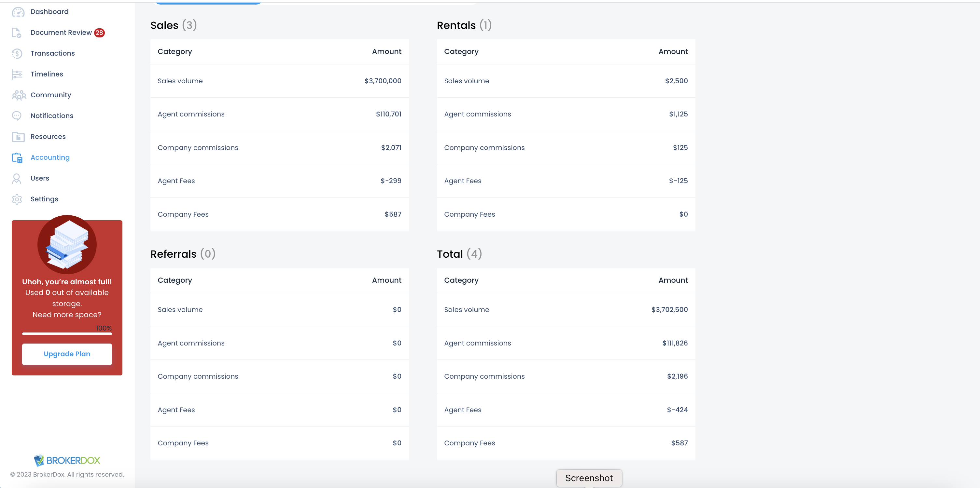Go to Transactions in sidebar menu
Screen dimensions: 980x488
52,53
